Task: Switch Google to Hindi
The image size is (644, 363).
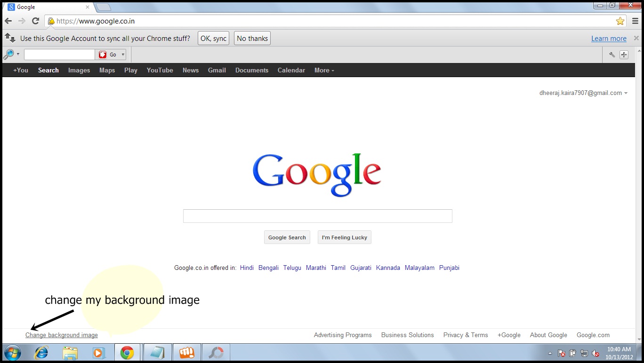Action: [247, 268]
